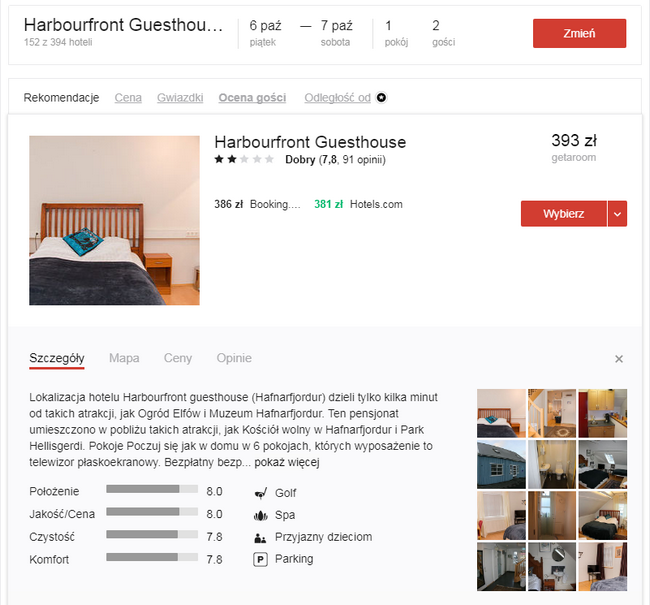Expand the Wybierz button dropdown arrow
This screenshot has height=605, width=650.
pyautogui.click(x=617, y=214)
